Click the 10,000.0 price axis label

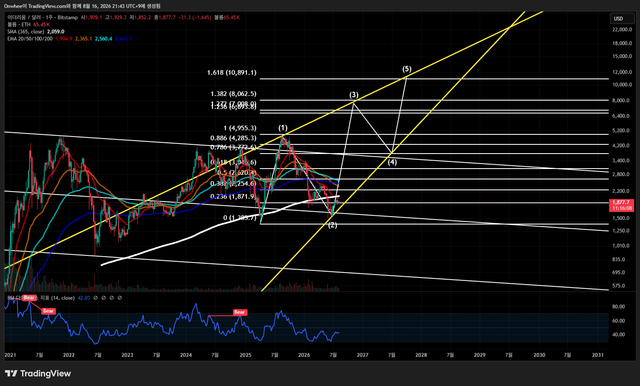tap(622, 84)
